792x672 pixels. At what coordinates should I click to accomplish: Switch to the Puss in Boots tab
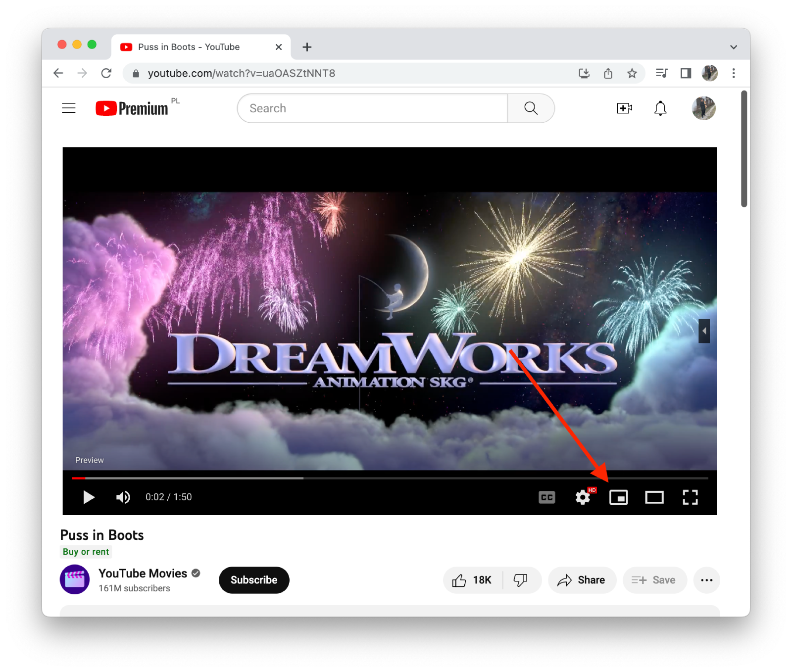click(188, 47)
